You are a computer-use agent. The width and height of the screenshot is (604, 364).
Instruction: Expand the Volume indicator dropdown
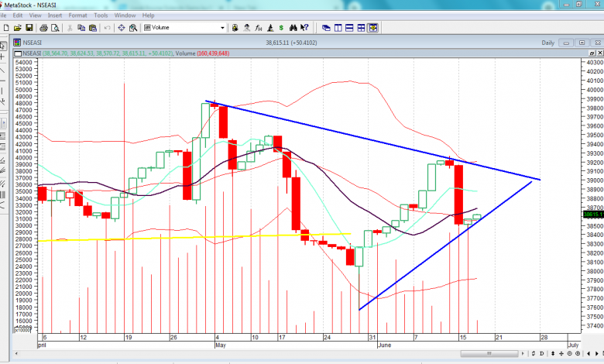tap(222, 28)
